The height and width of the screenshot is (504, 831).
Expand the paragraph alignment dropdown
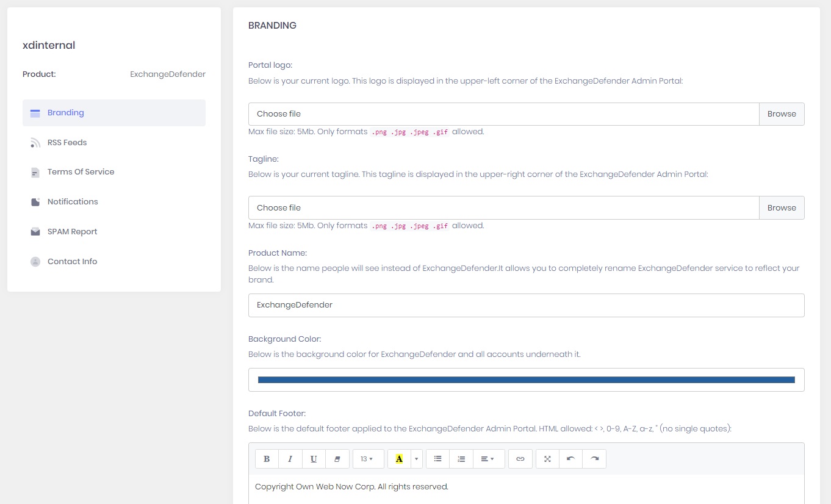488,459
